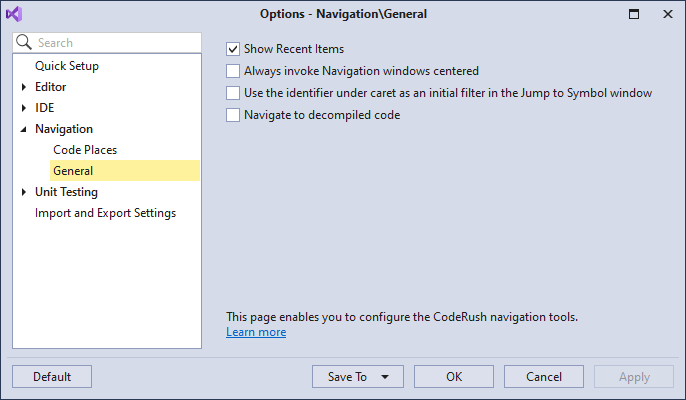This screenshot has width=686, height=400.
Task: Expand the Editor tree node
Action: (x=24, y=87)
